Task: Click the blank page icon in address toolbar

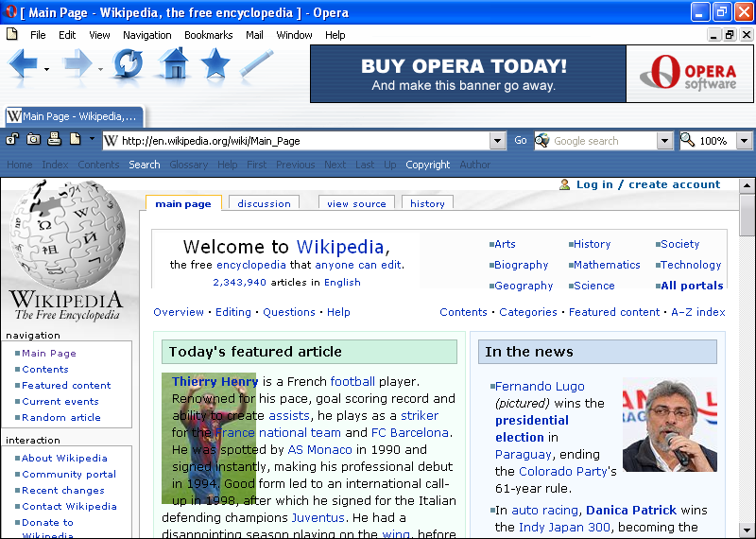Action: pos(76,140)
